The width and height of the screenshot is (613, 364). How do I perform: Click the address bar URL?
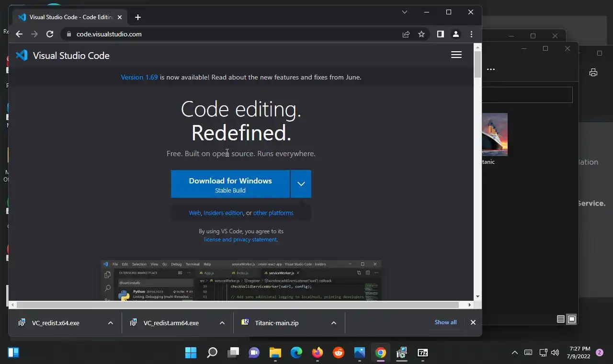click(109, 34)
